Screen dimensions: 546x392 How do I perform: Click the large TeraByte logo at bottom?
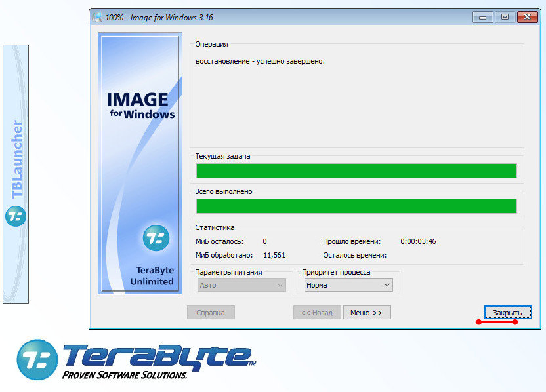point(136,360)
